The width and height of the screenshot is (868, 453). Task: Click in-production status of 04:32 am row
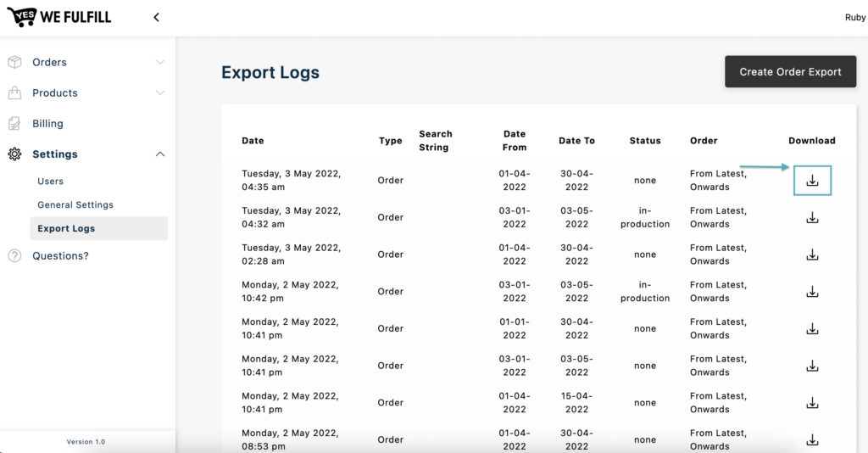[x=645, y=218]
